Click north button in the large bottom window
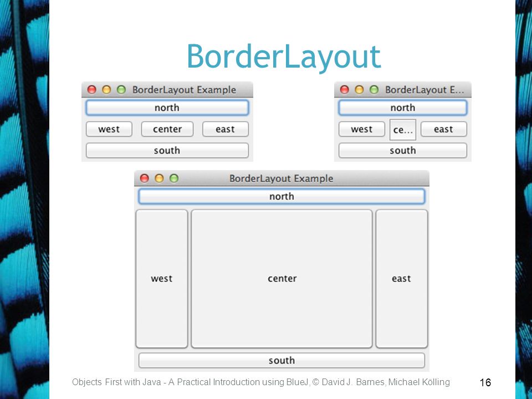Viewport: 532px width, 399px height. coord(282,196)
